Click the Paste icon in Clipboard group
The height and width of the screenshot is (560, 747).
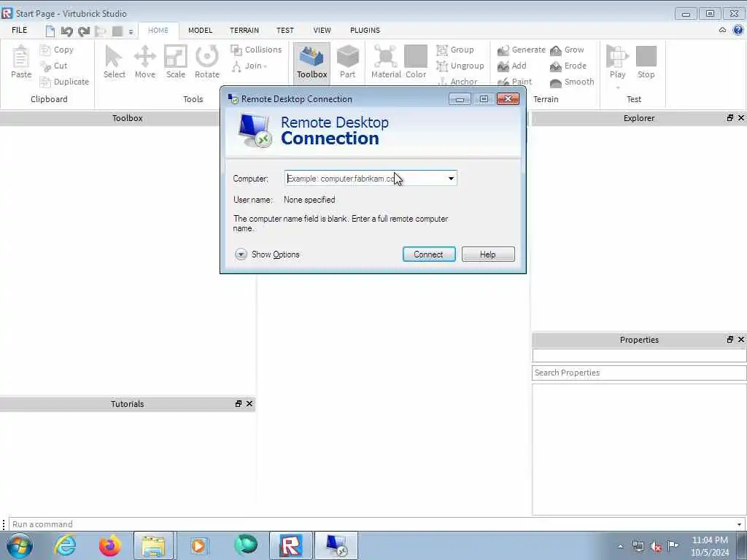click(21, 61)
